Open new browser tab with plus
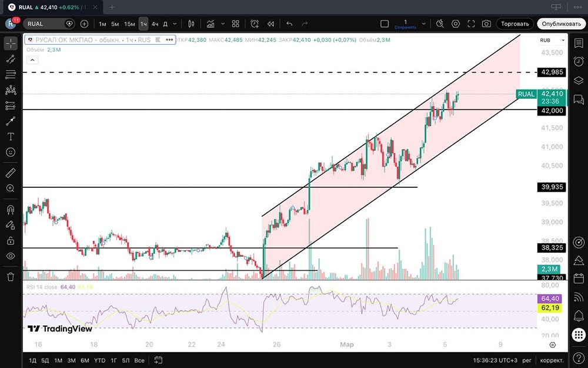588x368 pixels. [x=112, y=6]
